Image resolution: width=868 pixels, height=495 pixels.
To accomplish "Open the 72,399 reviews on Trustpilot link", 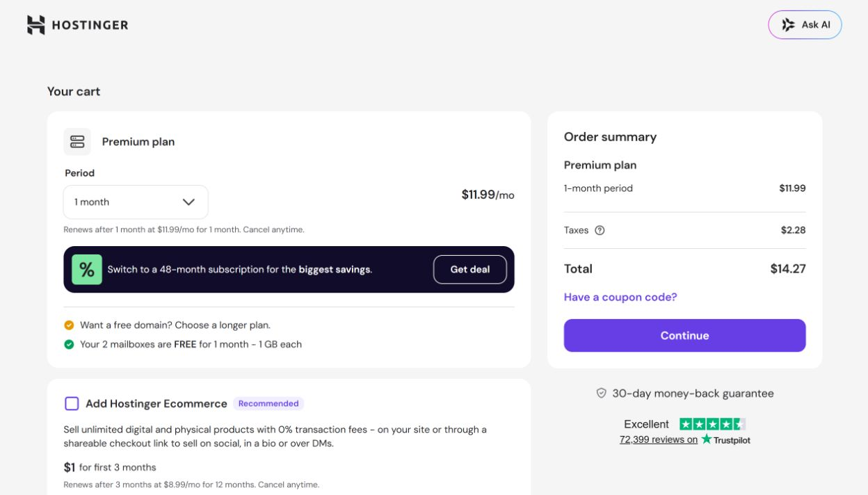I will (x=659, y=439).
